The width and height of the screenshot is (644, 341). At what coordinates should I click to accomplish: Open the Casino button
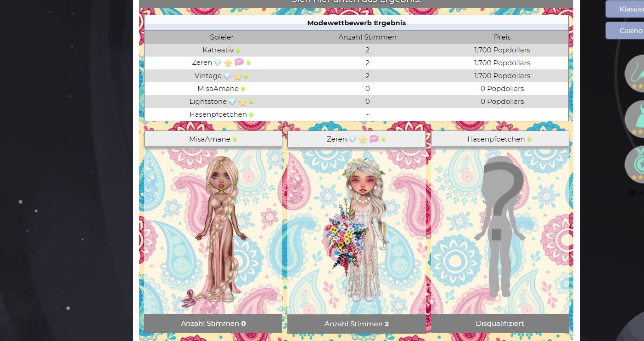tap(625, 30)
